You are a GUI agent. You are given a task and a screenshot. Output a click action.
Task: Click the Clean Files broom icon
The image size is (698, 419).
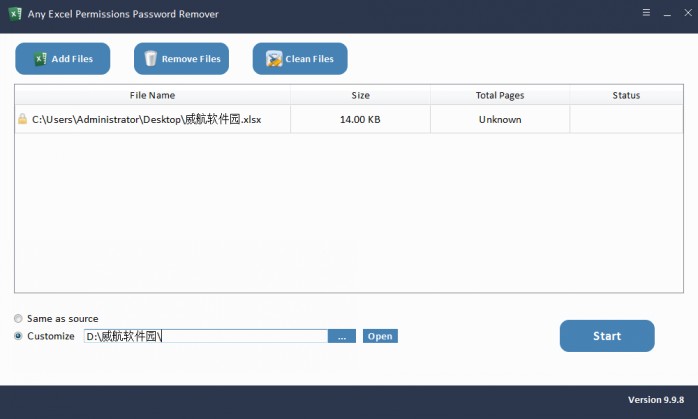click(x=273, y=59)
